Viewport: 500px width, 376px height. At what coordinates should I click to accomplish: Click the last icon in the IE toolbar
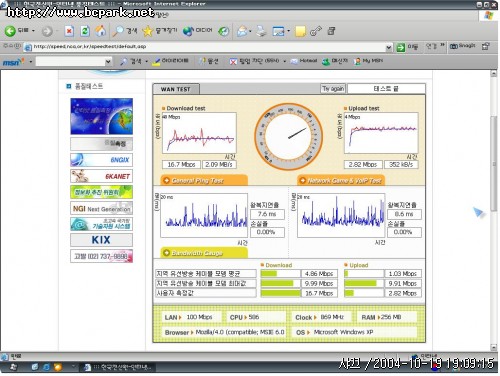[x=331, y=31]
